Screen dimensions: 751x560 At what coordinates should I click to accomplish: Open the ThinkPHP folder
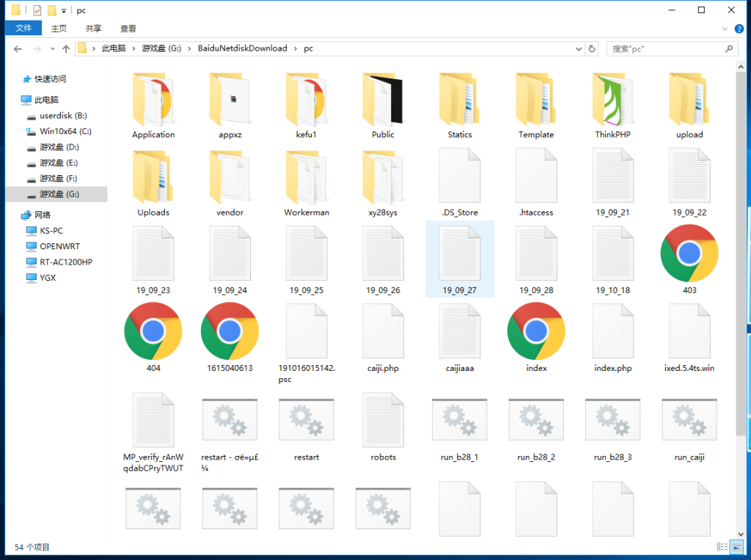point(613,106)
